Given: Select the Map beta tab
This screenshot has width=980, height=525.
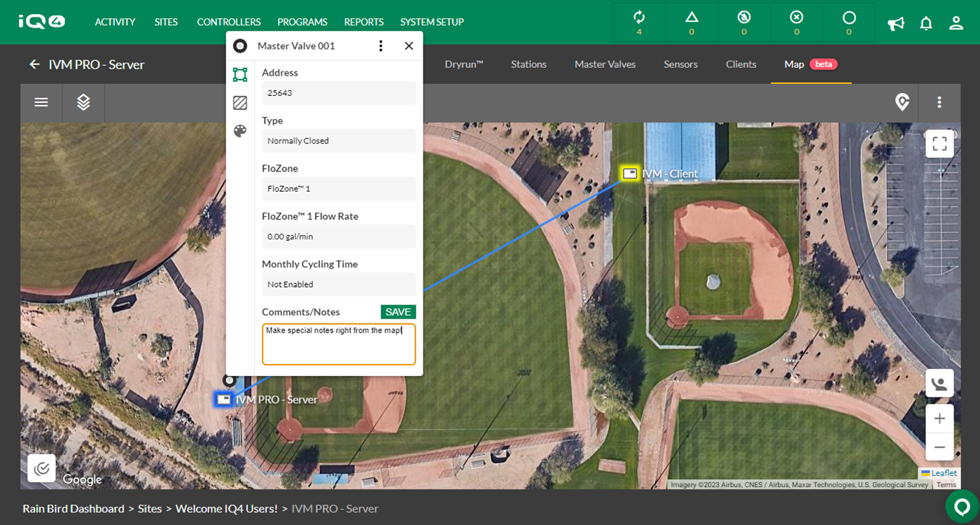Looking at the screenshot, I should point(811,64).
